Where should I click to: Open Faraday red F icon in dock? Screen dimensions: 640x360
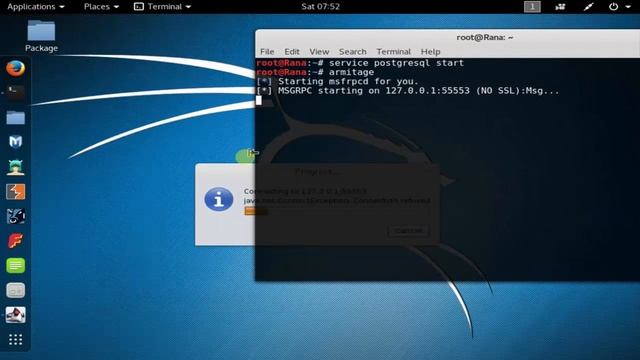16,241
